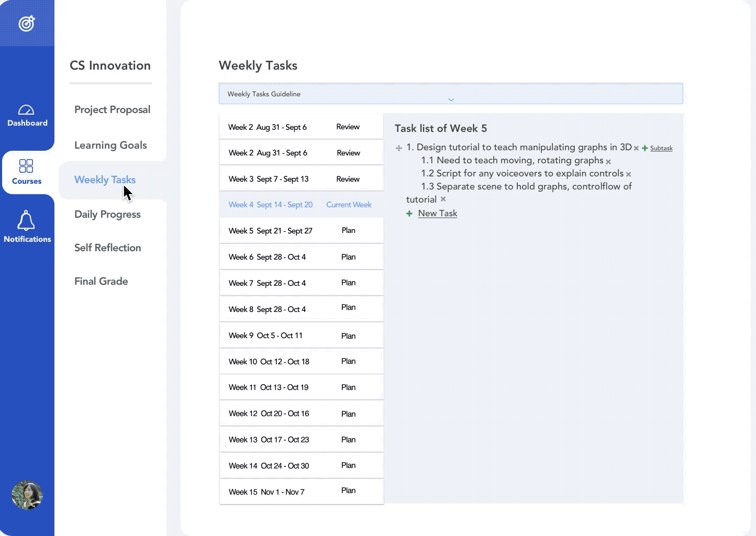The image size is (756, 536).
Task: Click subtask 1.3 Separate scene text
Action: pos(519,193)
